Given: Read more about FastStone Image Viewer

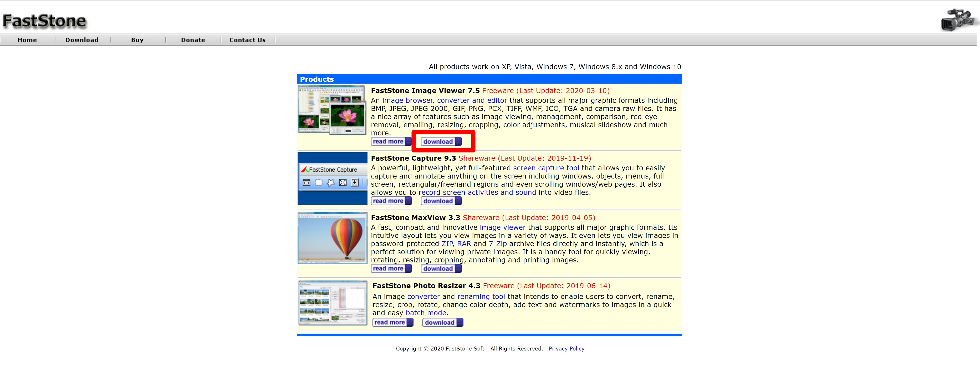Looking at the screenshot, I should coord(391,141).
